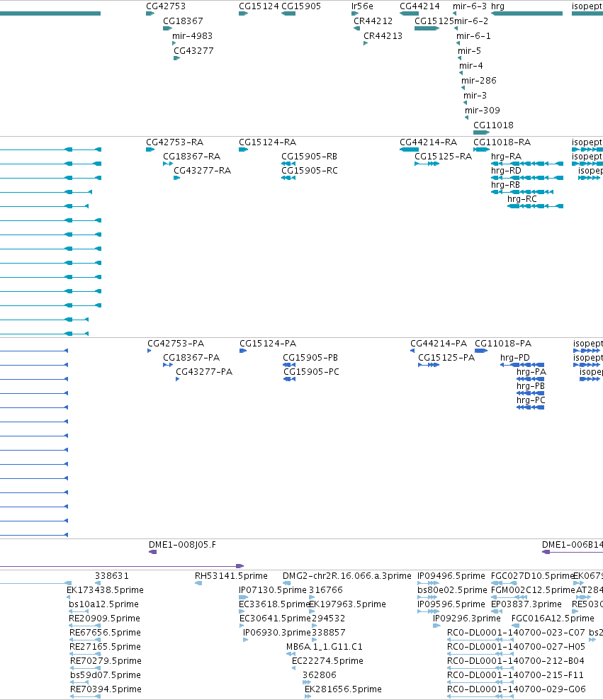Select the CG15905 gene label
The width and height of the screenshot is (603, 700).
click(301, 6)
